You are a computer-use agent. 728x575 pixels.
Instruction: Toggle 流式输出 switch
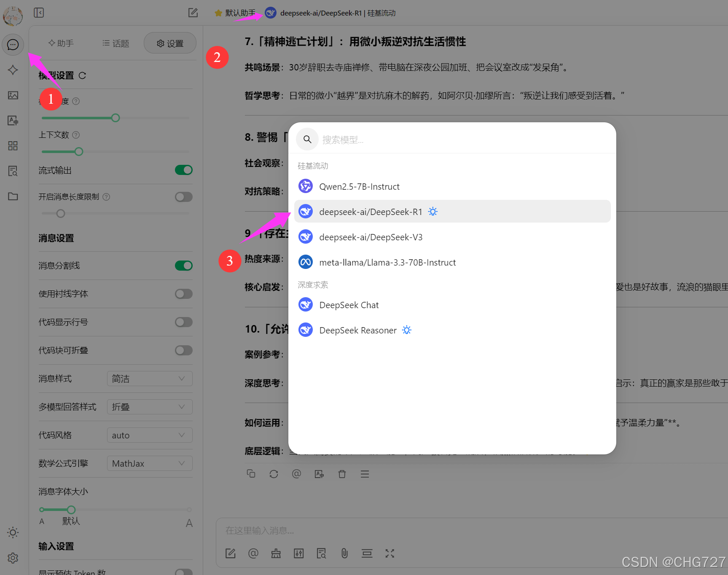coord(184,170)
